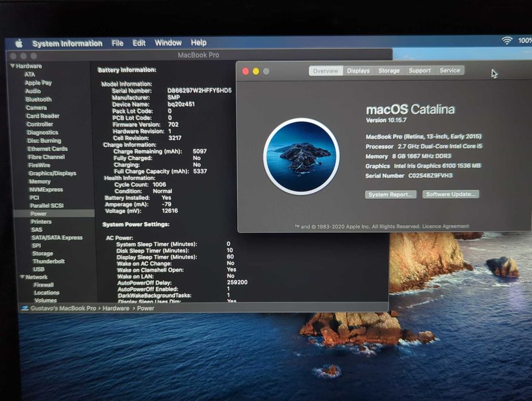Image resolution: width=532 pixels, height=401 pixels.
Task: Click the macOS Catalina island logo
Action: (301, 156)
